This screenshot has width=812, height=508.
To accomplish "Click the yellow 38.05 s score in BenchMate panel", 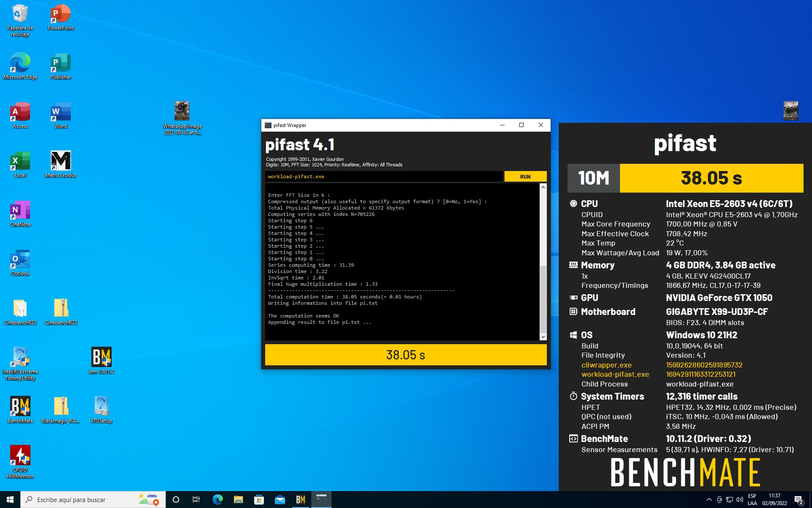I will pos(711,178).
